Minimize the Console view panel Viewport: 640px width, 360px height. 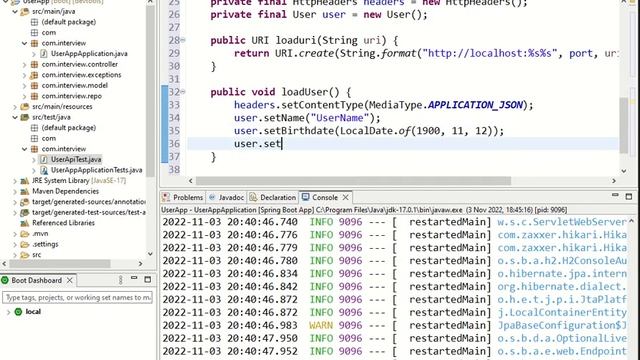pos(615,196)
